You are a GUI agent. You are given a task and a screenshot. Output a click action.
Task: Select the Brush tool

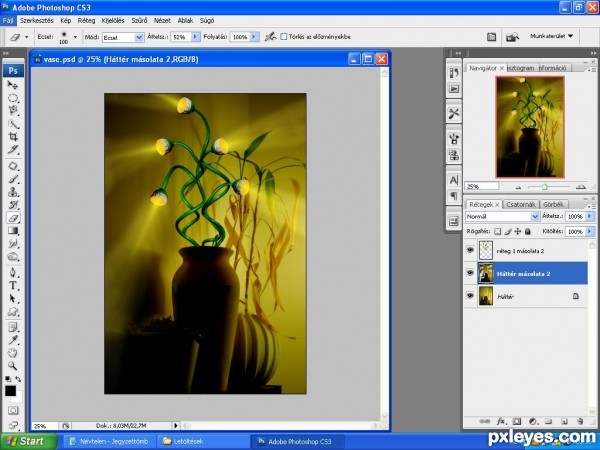[x=13, y=179]
